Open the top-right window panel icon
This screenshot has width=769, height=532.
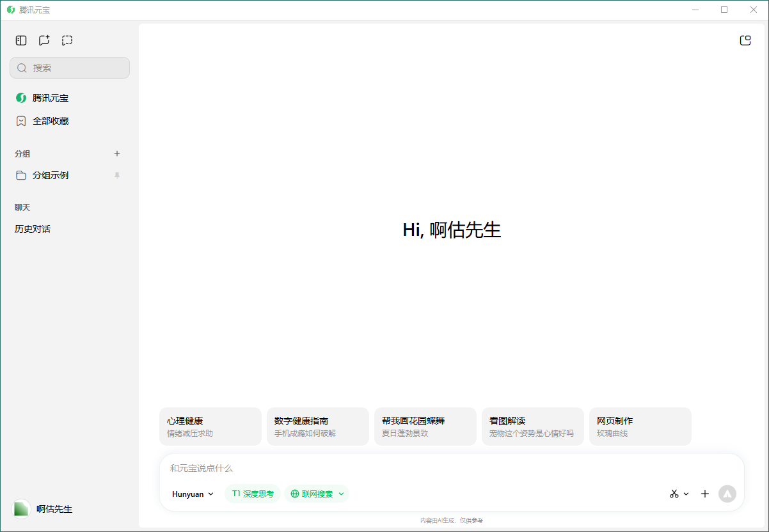coord(745,40)
